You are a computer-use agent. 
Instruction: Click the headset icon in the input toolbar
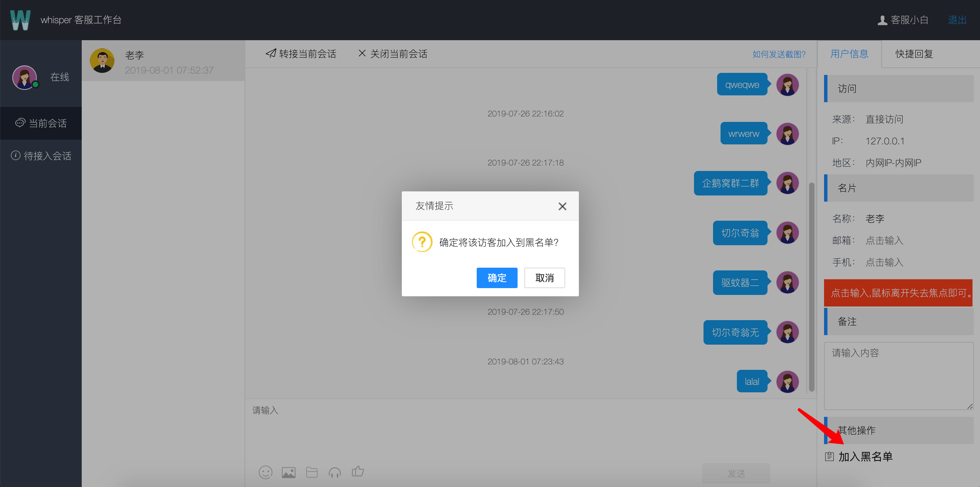point(335,472)
